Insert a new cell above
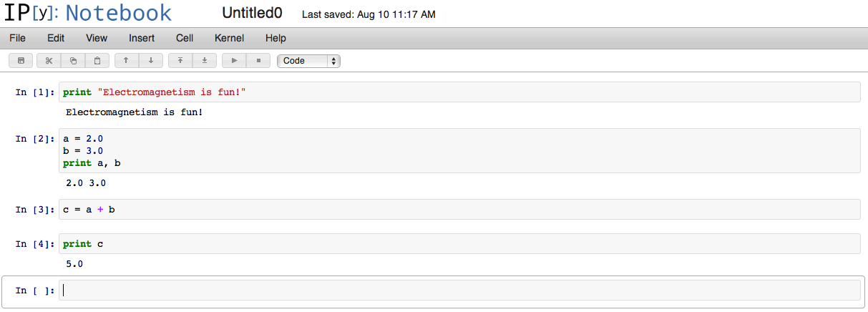Viewport: 868px width, 312px height. click(x=180, y=61)
